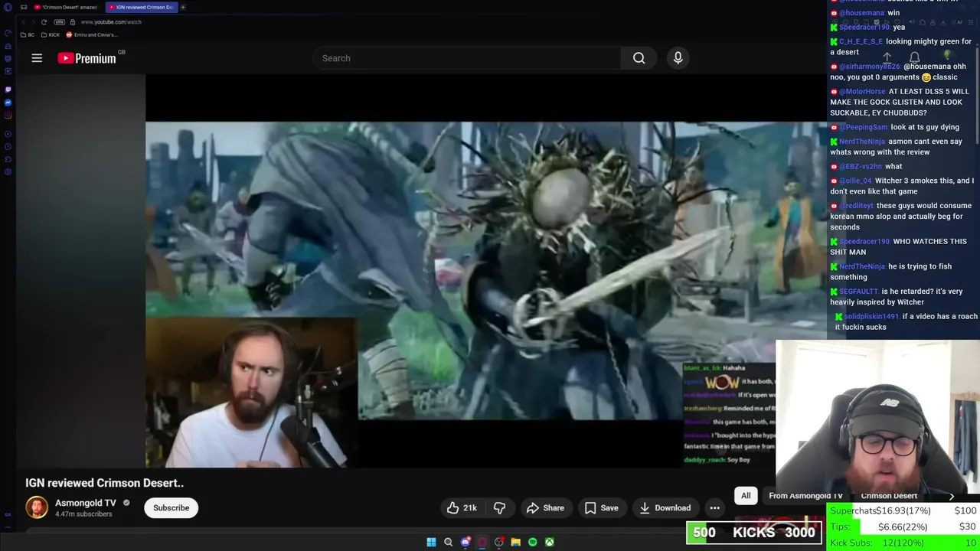Viewport: 980px width, 551px height.
Task: Open File Explorer from the taskbar
Action: pyautogui.click(x=515, y=542)
